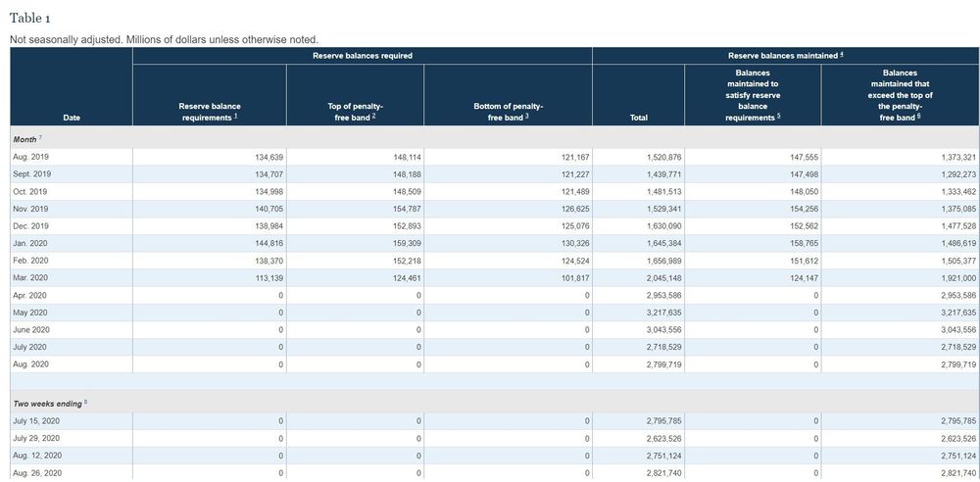Open footnote 4 on Reserve balances maintained
This screenshot has width=980, height=482.
coord(842,55)
